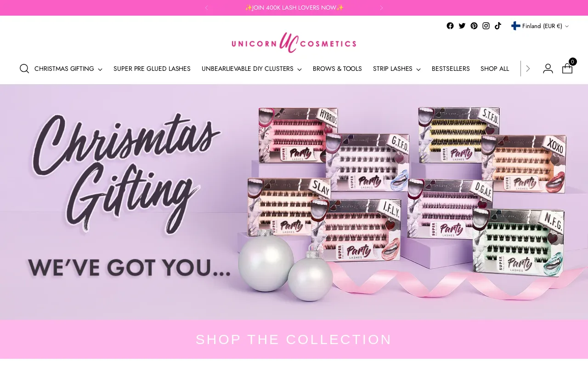Screen dimensions: 588x368
Task: Open the Pinterest social link icon
Action: 474,26
